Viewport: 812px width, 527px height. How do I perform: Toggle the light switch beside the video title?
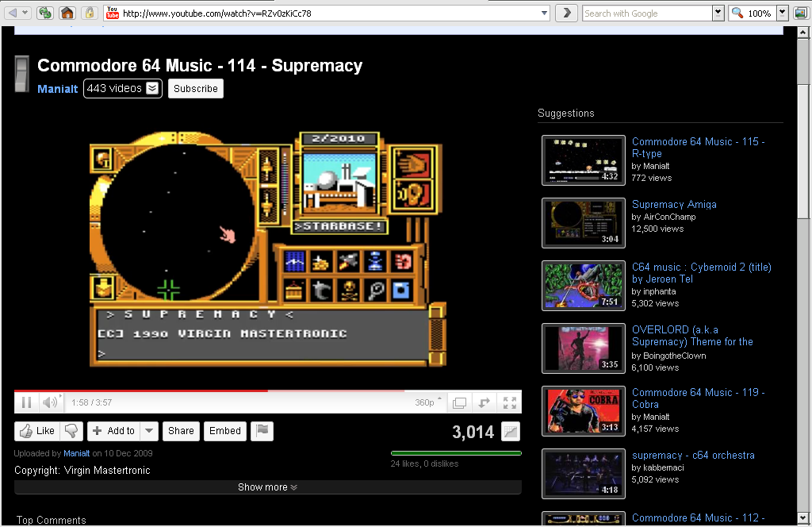21,75
